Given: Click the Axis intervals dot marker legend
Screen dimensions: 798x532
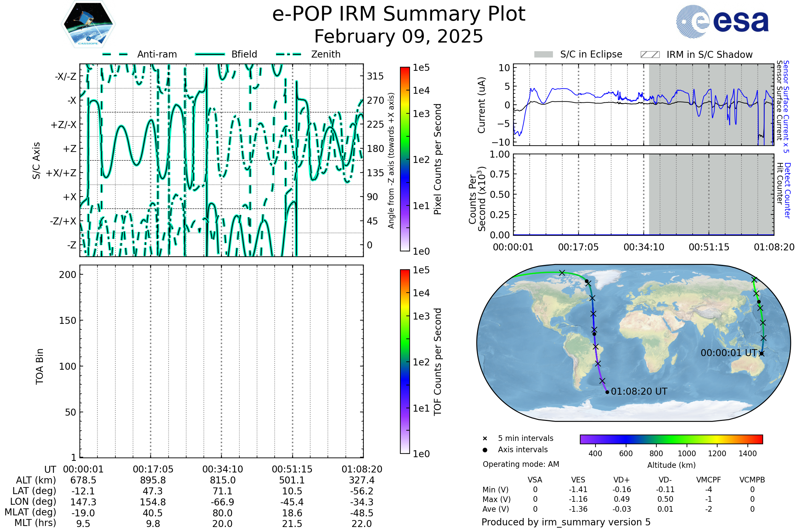Looking at the screenshot, I should [485, 450].
